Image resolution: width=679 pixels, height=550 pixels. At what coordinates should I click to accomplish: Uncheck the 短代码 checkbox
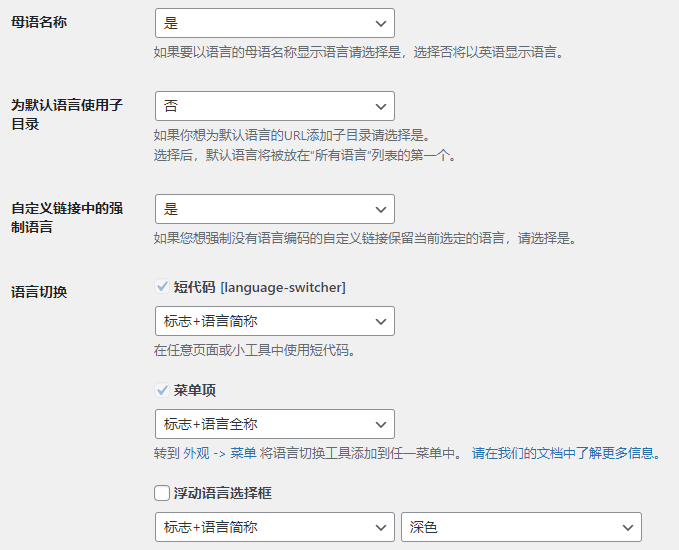162,287
